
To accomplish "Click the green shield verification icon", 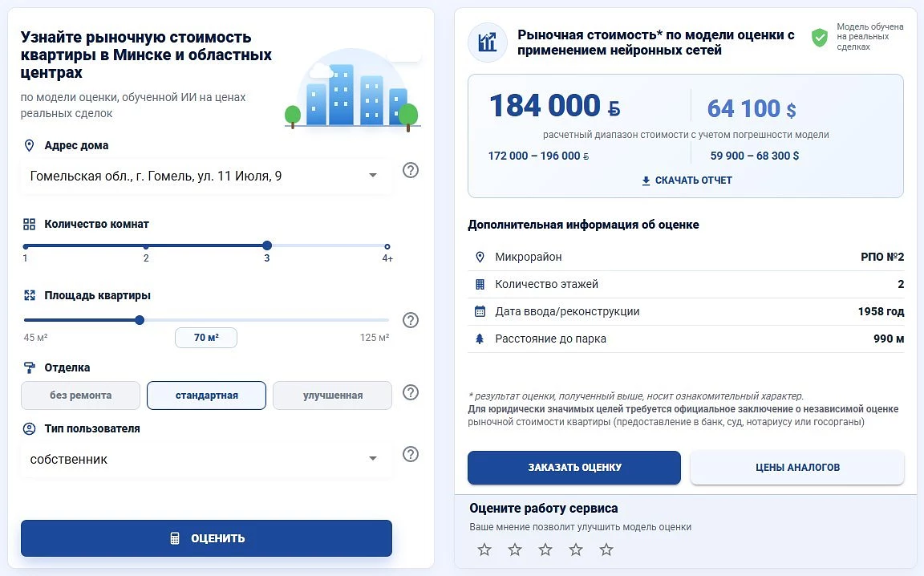I will pyautogui.click(x=819, y=37).
